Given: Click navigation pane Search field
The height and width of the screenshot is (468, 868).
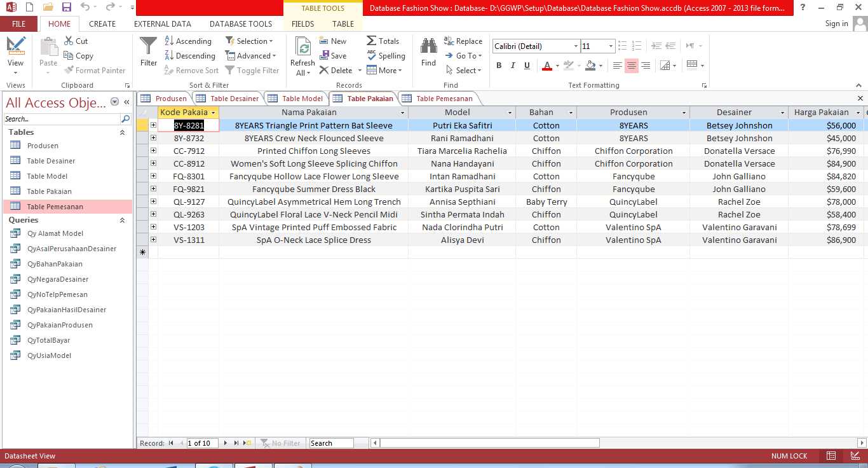Looking at the screenshot, I should (x=62, y=119).
